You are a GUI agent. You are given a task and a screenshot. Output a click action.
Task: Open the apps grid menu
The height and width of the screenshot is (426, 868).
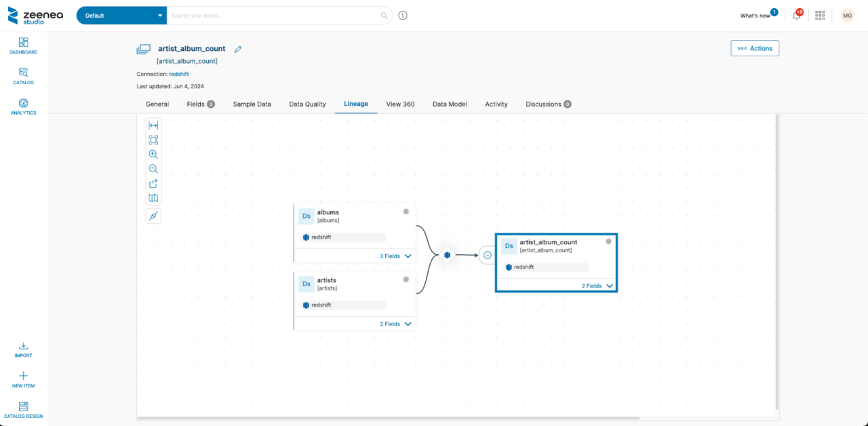pyautogui.click(x=820, y=15)
